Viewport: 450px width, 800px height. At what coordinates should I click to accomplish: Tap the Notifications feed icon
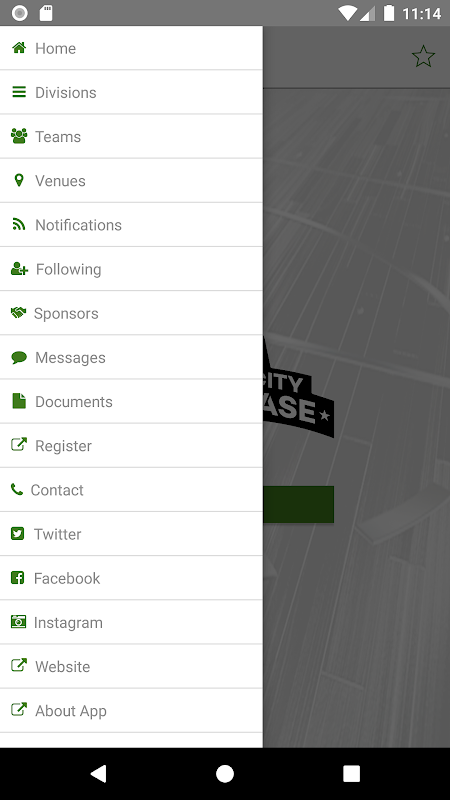tap(19, 224)
